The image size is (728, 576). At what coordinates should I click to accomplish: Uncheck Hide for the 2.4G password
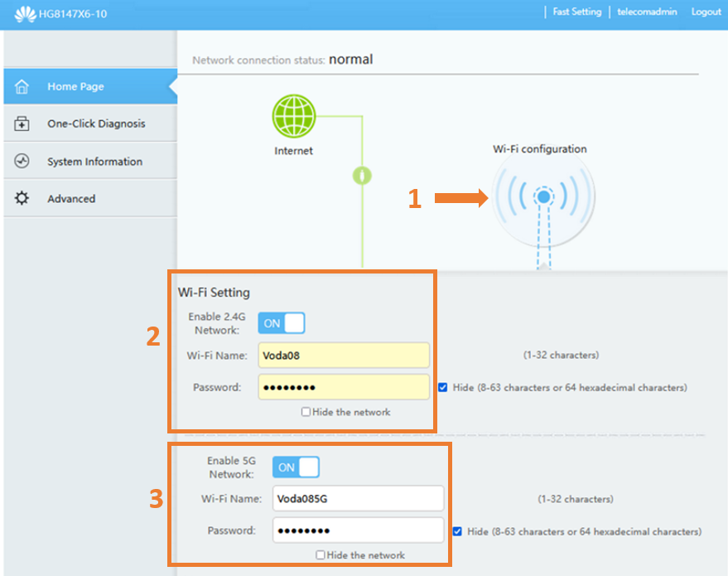pos(443,387)
